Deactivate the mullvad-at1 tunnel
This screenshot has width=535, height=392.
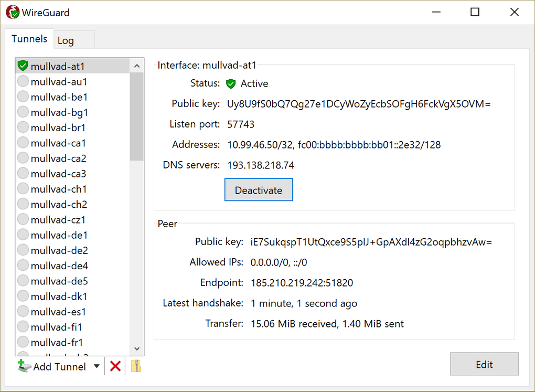coord(259,189)
